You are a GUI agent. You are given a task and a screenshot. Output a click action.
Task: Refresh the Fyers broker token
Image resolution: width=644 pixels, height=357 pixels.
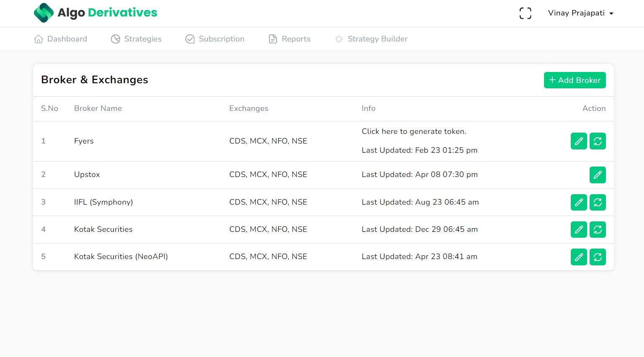point(598,141)
